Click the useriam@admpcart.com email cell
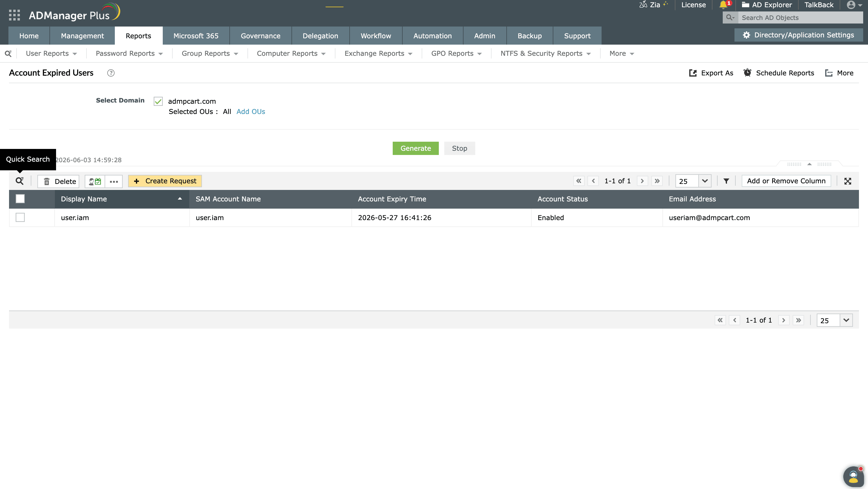The height and width of the screenshot is (489, 868). [760, 217]
